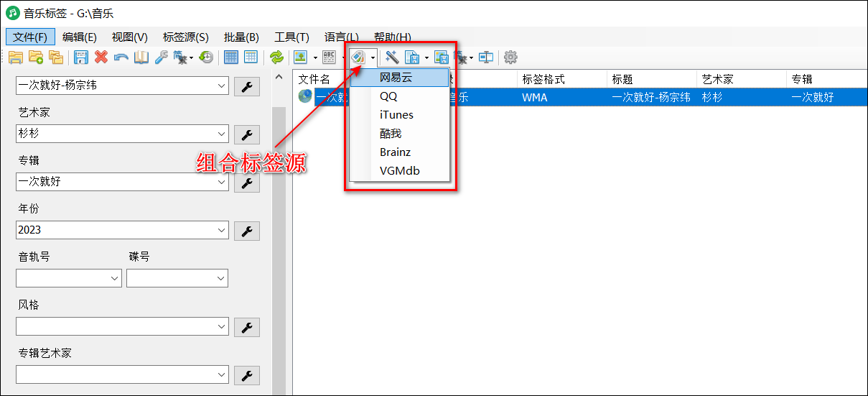The image size is (868, 396).
Task: Click the magic wand toolbar icon
Action: click(x=392, y=57)
